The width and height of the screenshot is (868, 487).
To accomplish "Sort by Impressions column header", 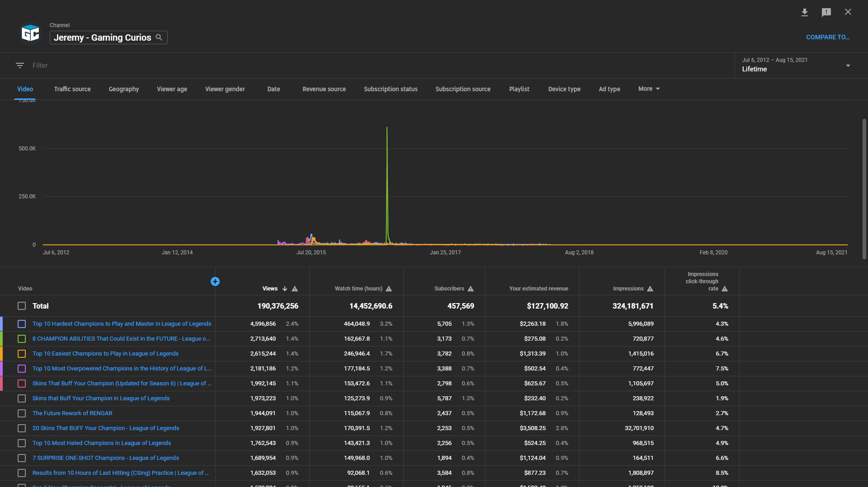I will point(628,289).
